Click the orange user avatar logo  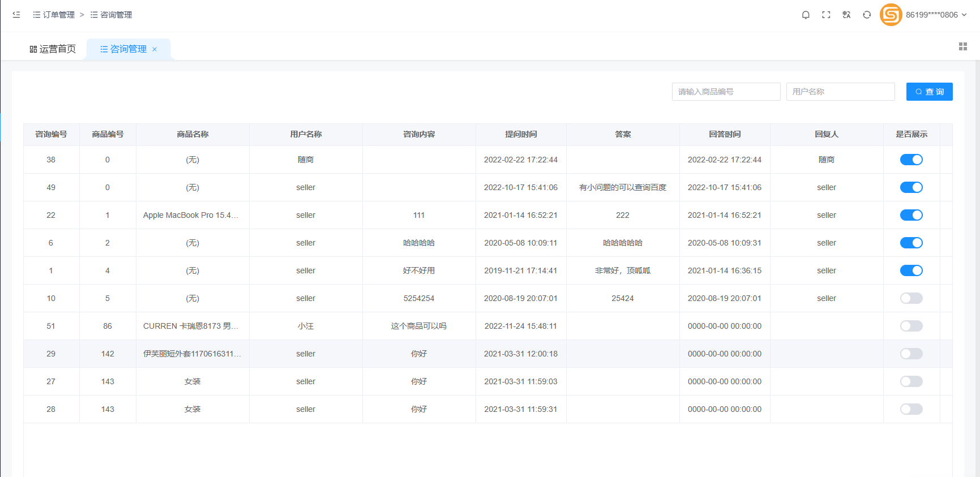[891, 15]
